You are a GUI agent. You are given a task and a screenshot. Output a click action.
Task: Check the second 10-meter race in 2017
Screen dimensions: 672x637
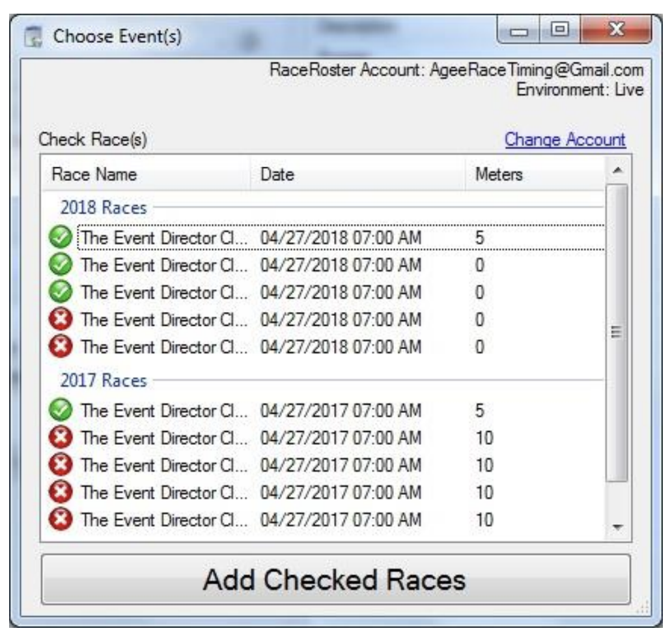pyautogui.click(x=60, y=464)
